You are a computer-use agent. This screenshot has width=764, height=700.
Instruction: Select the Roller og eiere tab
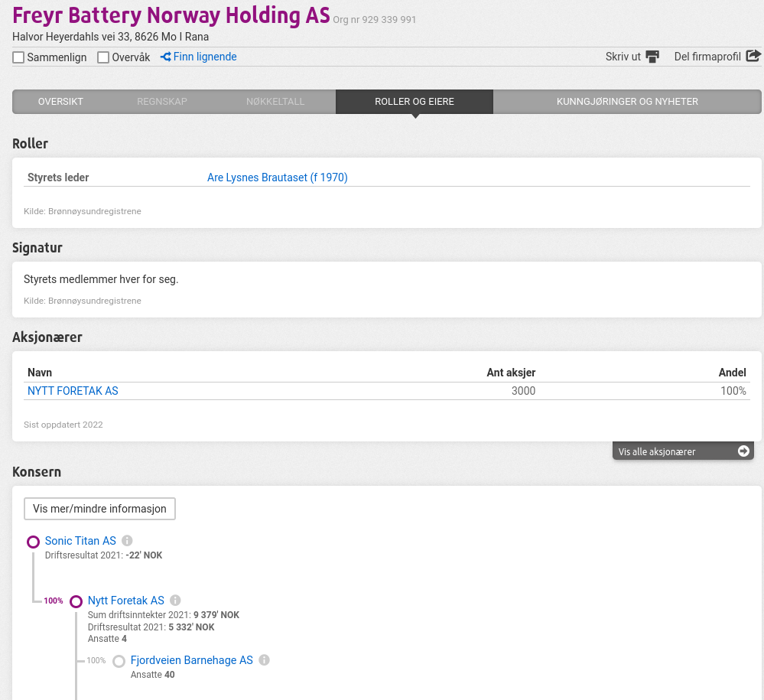[x=415, y=102]
